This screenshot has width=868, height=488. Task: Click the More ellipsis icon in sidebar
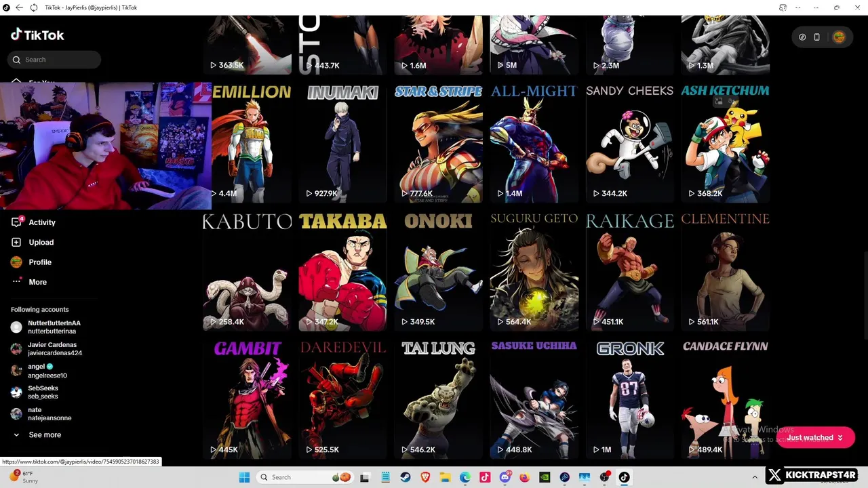pos(16,281)
